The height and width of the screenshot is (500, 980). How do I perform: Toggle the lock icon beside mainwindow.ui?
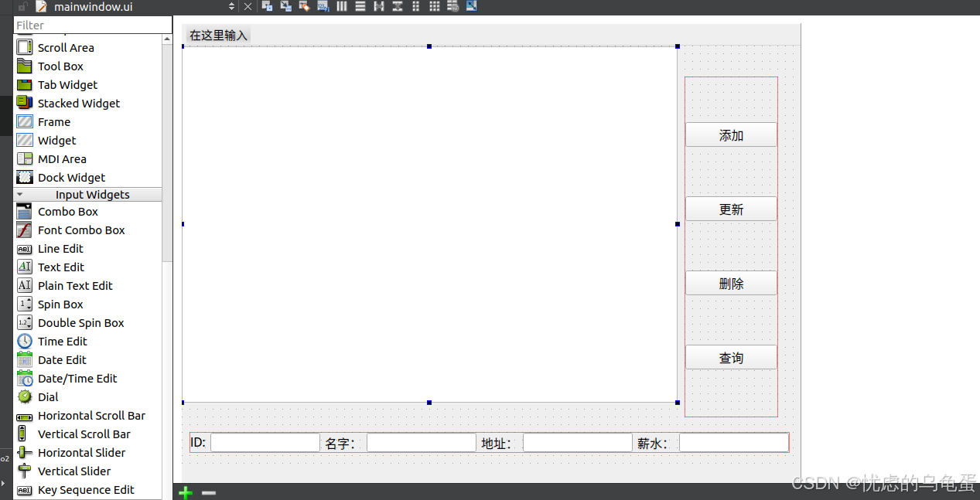tap(22, 6)
